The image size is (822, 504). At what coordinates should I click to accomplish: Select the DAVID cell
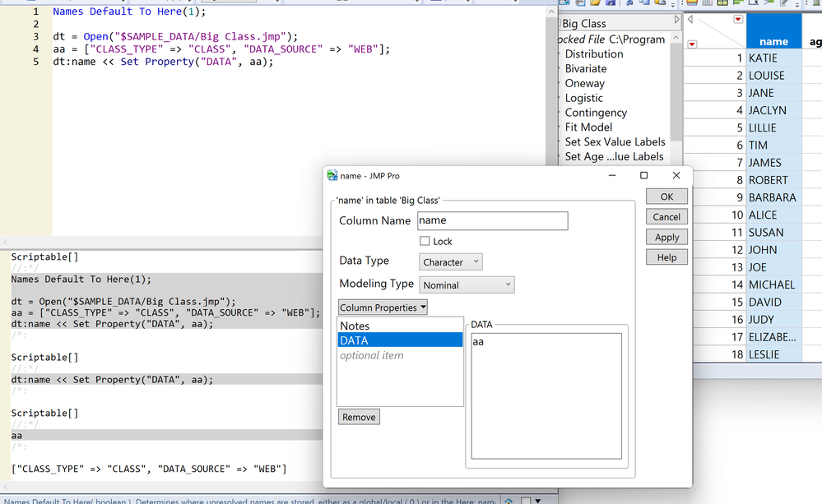(774, 303)
